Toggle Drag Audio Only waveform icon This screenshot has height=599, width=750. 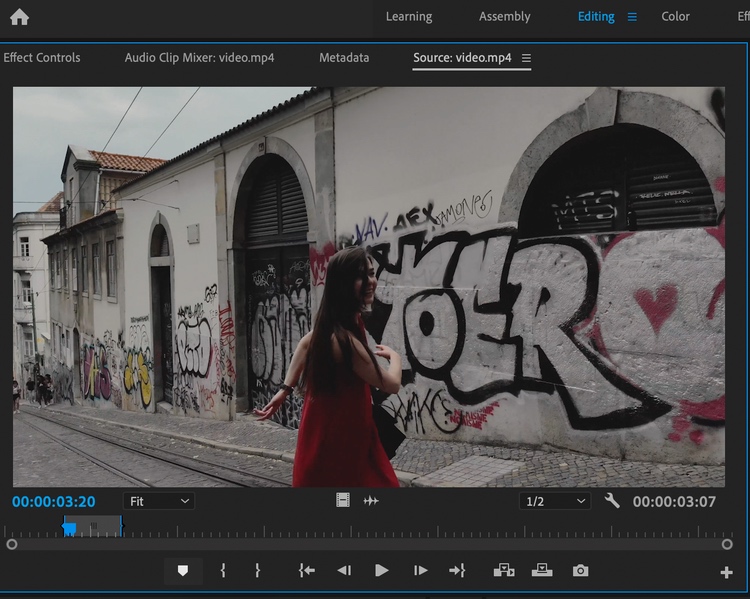[x=371, y=501]
